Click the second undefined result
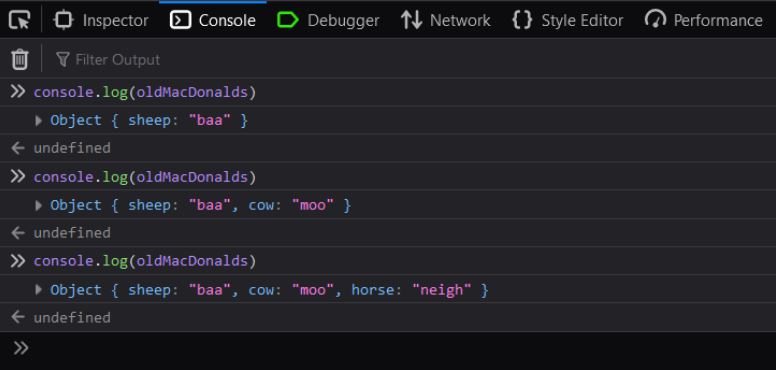 [x=72, y=232]
